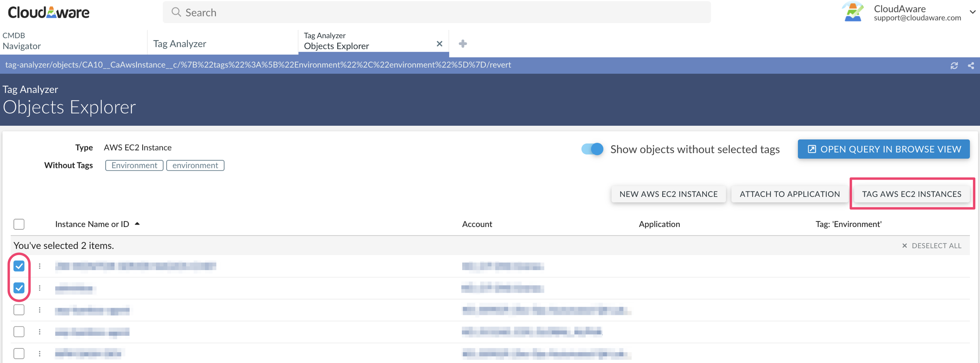Switch to Tag Analyzer tab
This screenshot has width=980, height=363.
tap(223, 44)
